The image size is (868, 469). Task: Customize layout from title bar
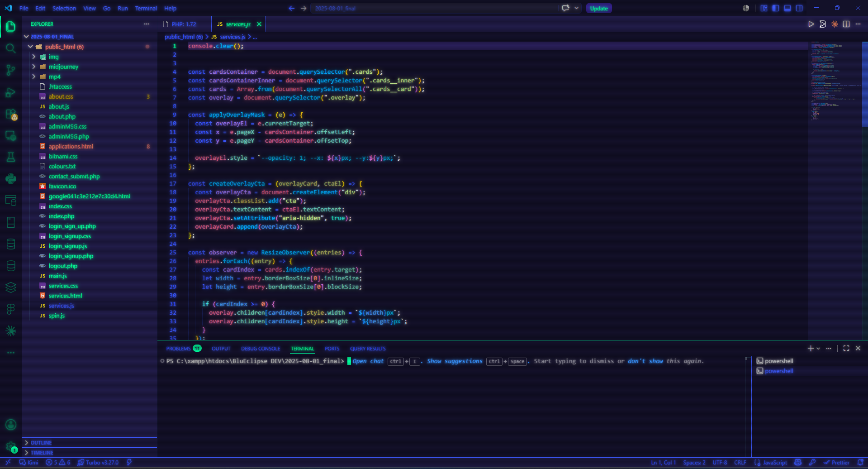pos(764,8)
